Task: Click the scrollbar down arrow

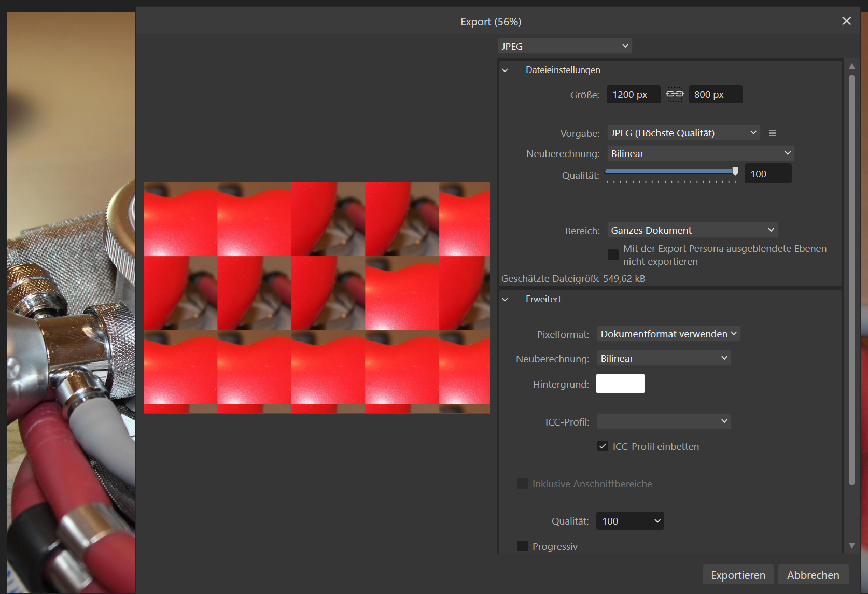Action: pos(852,545)
